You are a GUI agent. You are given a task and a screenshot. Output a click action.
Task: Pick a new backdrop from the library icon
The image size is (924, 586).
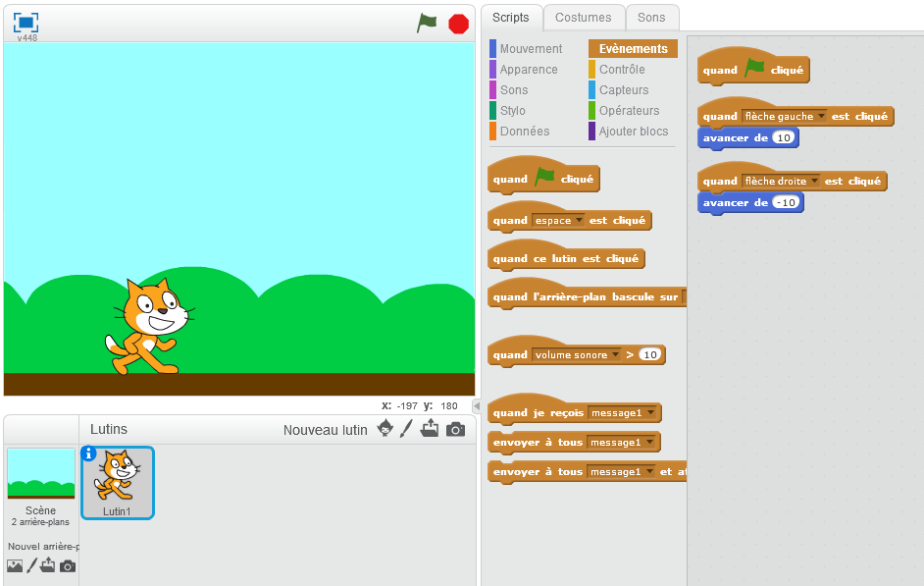(x=14, y=566)
